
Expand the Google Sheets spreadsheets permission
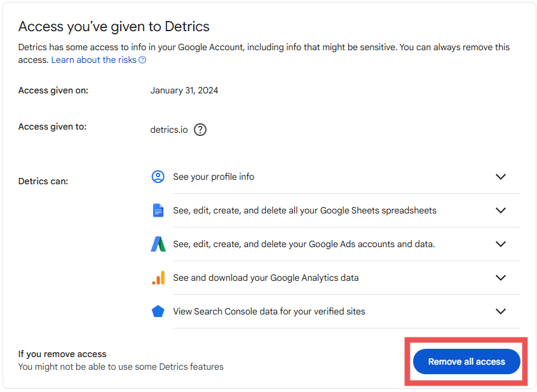tap(501, 210)
